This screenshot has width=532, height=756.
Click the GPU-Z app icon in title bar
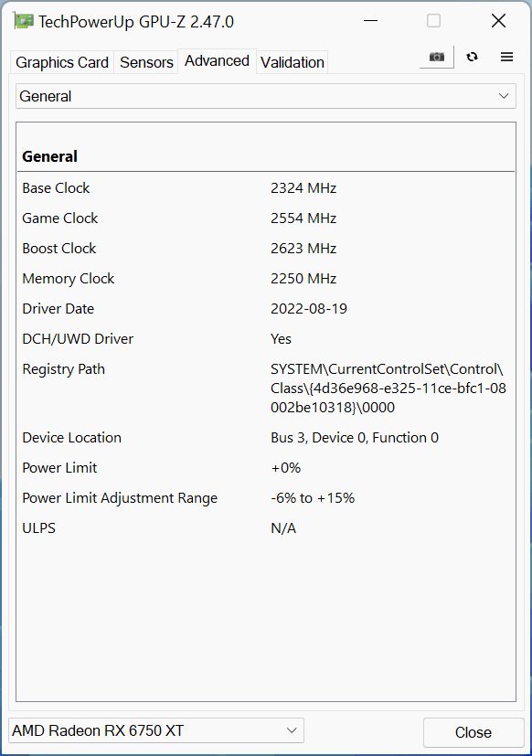tap(23, 21)
